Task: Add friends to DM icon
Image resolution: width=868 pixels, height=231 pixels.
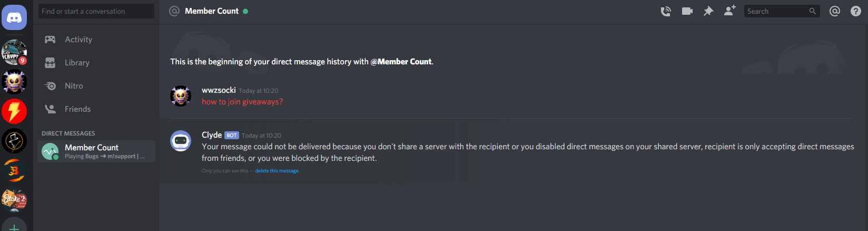Action: point(729,11)
